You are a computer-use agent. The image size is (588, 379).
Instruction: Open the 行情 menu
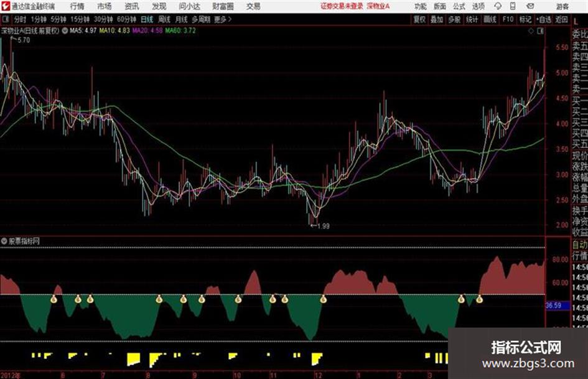click(77, 6)
